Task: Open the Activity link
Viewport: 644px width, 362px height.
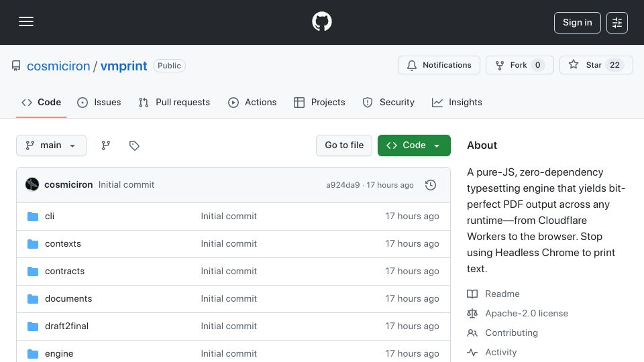Action: 500,352
